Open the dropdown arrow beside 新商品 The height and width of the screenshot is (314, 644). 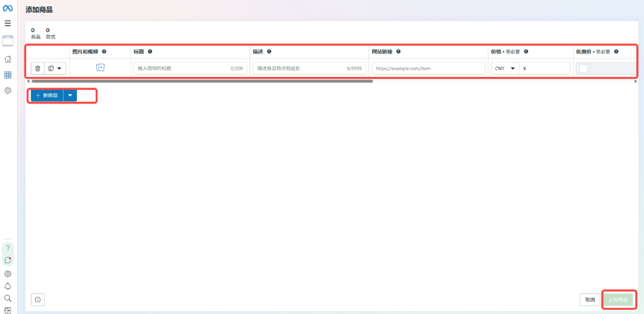click(x=70, y=95)
